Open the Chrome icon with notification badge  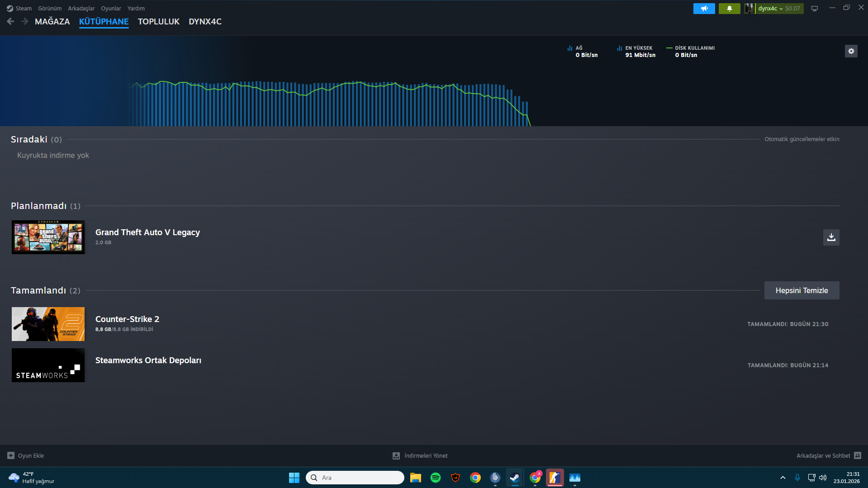pos(535,478)
